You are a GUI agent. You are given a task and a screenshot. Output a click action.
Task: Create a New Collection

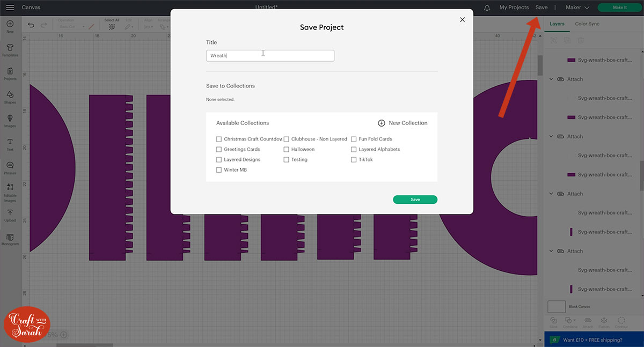pos(402,123)
